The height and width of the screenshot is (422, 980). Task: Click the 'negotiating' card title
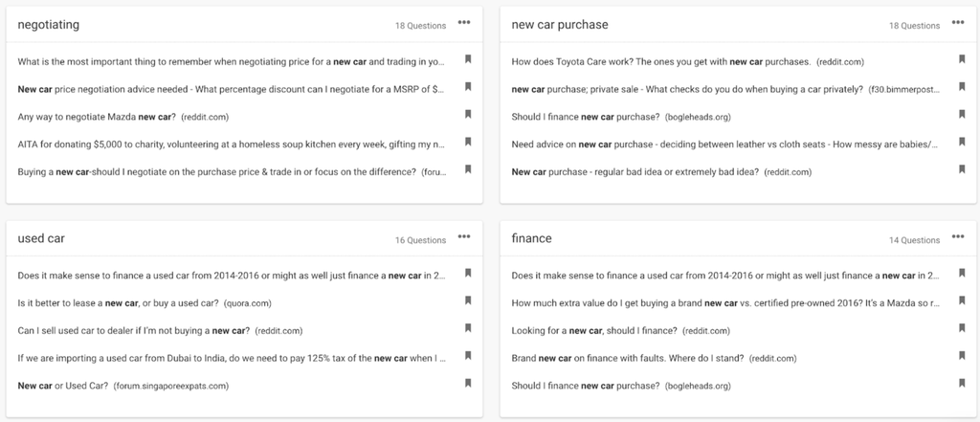[x=49, y=24]
